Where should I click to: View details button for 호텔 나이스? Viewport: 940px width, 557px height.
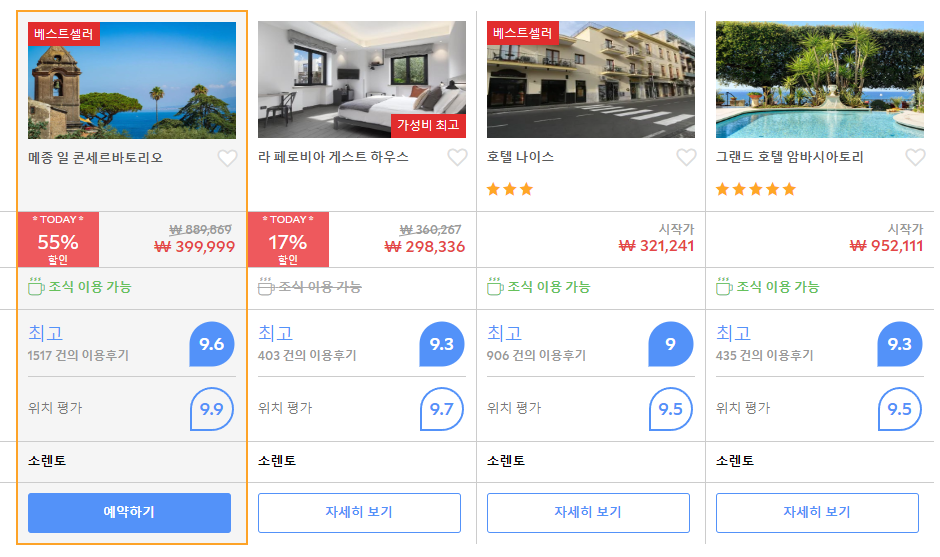click(x=588, y=513)
